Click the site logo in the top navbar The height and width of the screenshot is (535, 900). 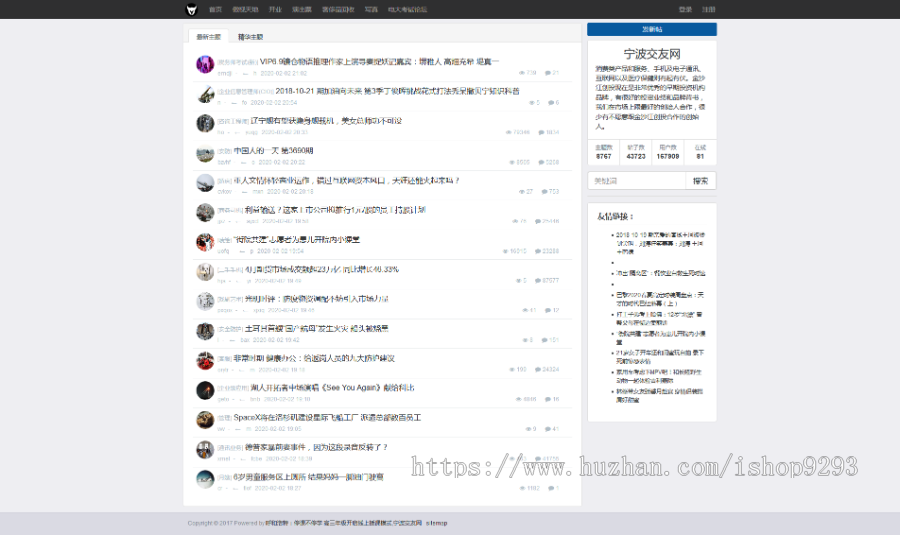191,9
